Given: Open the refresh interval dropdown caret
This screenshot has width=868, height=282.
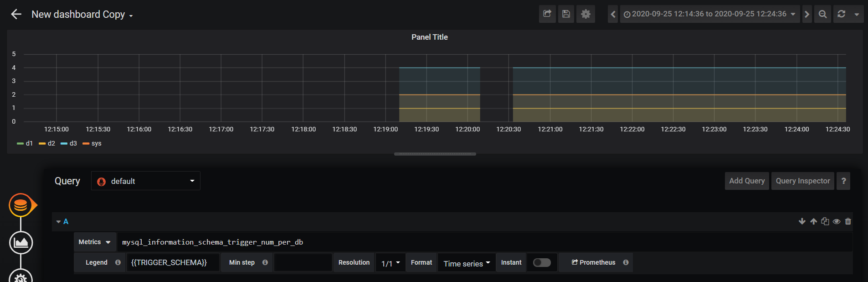Looking at the screenshot, I should (857, 14).
